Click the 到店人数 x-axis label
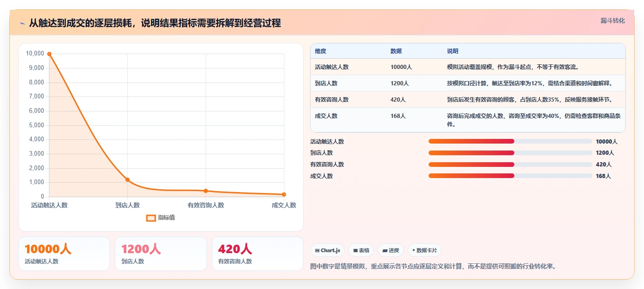The width and height of the screenshot is (644, 289). 127,205
